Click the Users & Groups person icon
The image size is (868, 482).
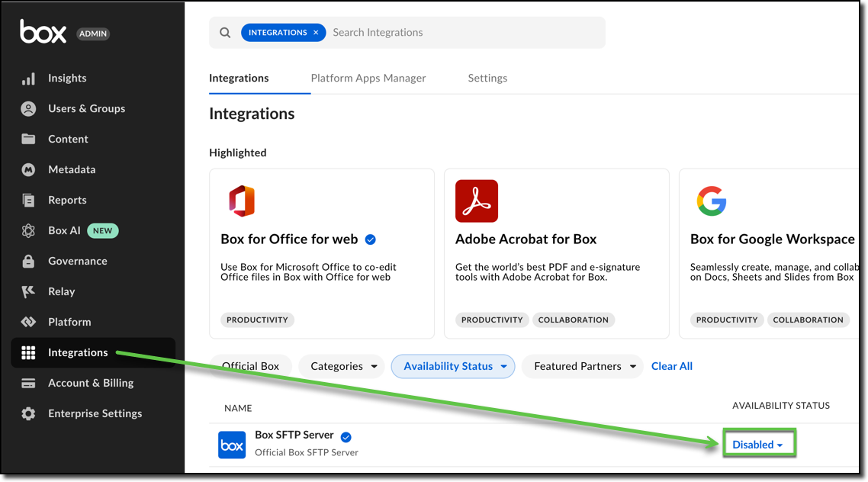[x=28, y=109]
